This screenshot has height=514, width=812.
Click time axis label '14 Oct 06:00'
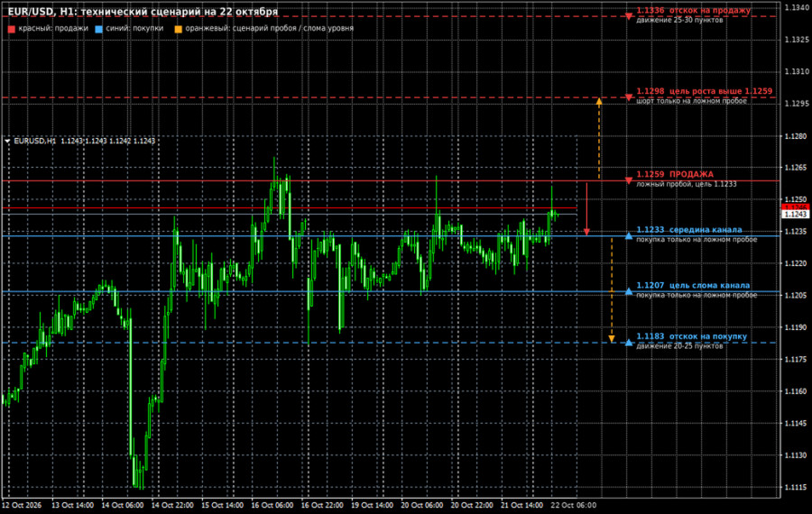123,505
